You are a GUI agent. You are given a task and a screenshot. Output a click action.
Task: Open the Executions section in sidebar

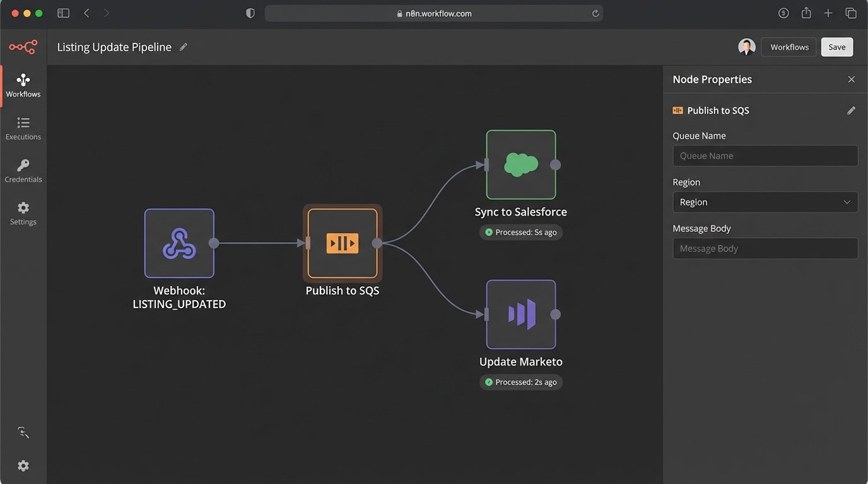[x=23, y=128]
